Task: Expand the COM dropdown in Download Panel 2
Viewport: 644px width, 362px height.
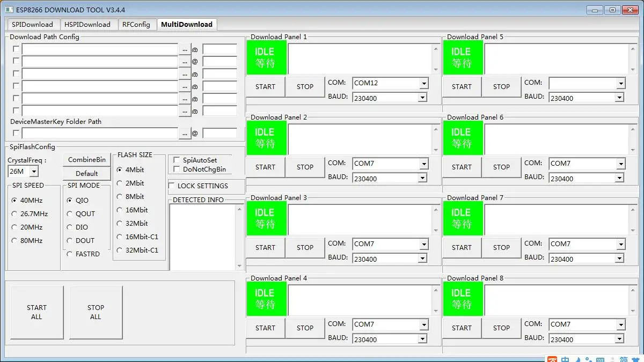Action: 424,164
